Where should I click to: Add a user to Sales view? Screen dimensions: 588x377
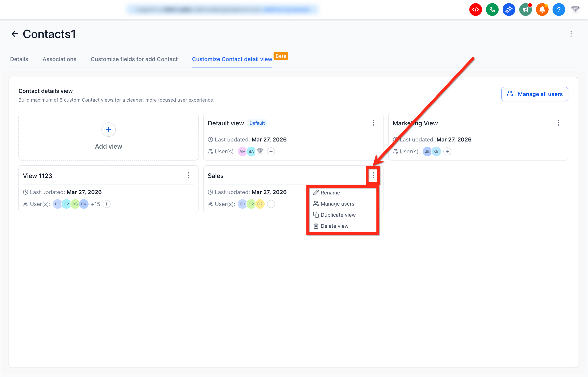[x=271, y=204]
